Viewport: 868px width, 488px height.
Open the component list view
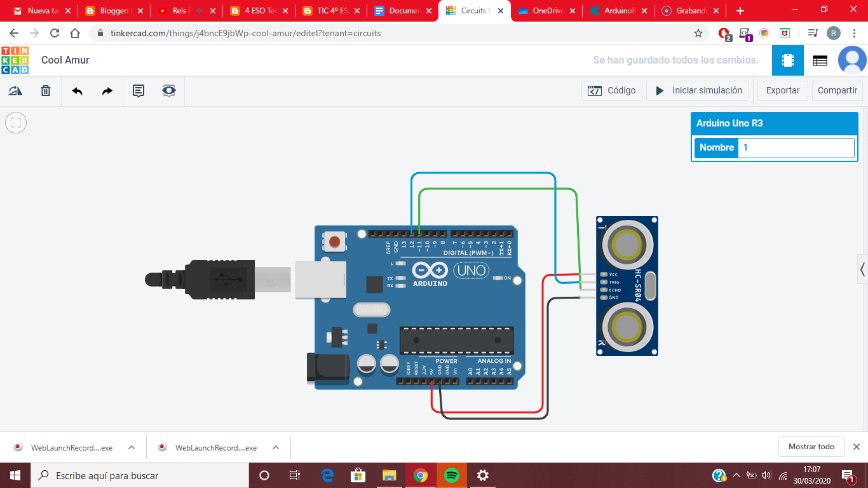(x=820, y=60)
